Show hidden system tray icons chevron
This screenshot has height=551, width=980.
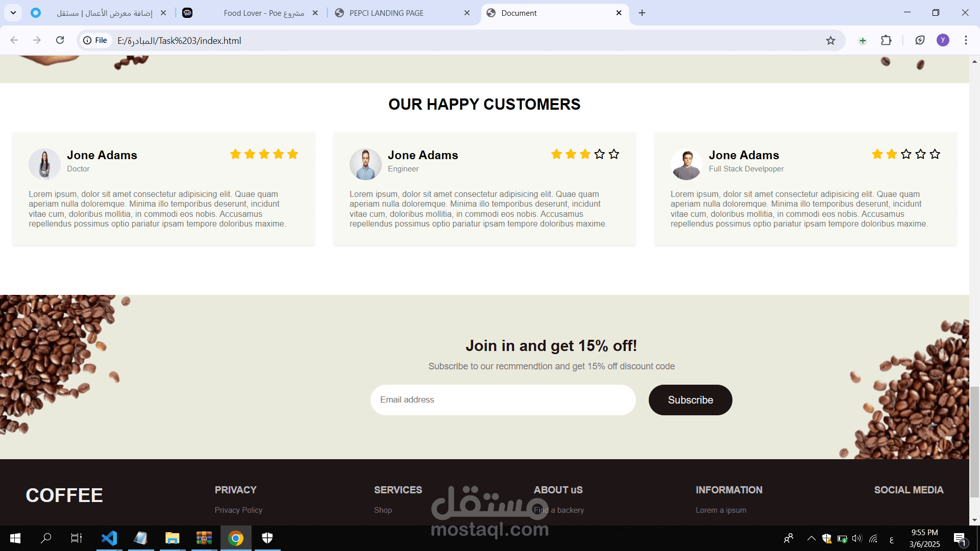(x=811, y=538)
